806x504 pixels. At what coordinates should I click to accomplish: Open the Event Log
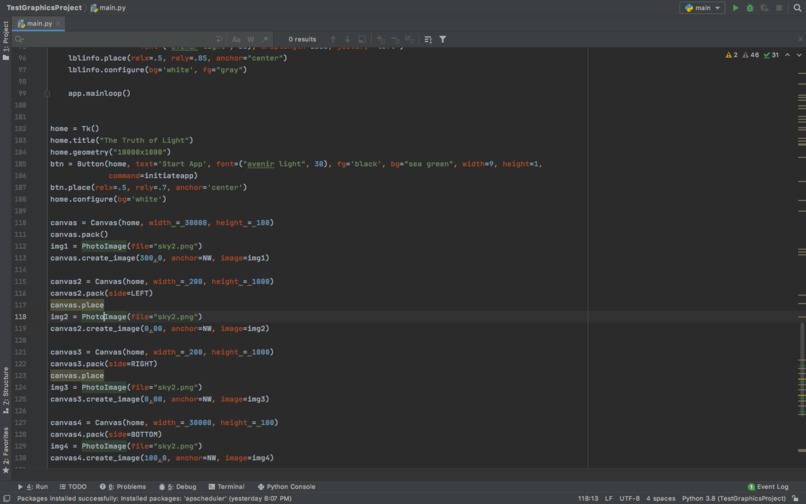coord(768,487)
